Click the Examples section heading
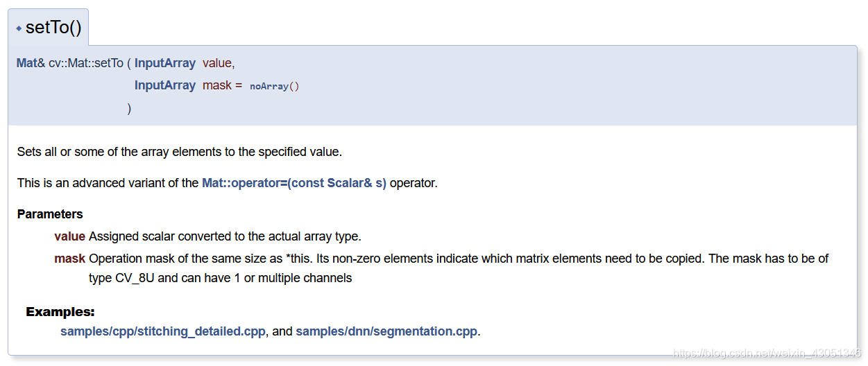Screen dimensions: 868x366 [60, 312]
